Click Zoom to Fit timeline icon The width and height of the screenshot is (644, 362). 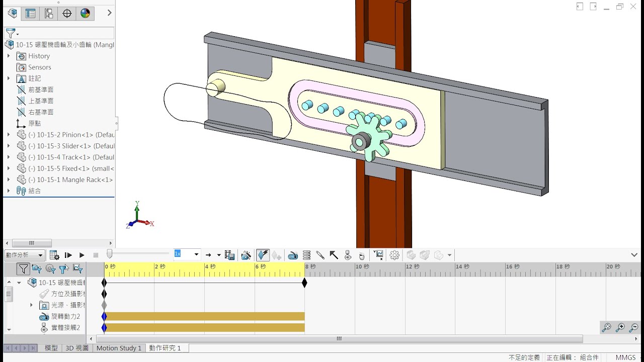(x=607, y=327)
